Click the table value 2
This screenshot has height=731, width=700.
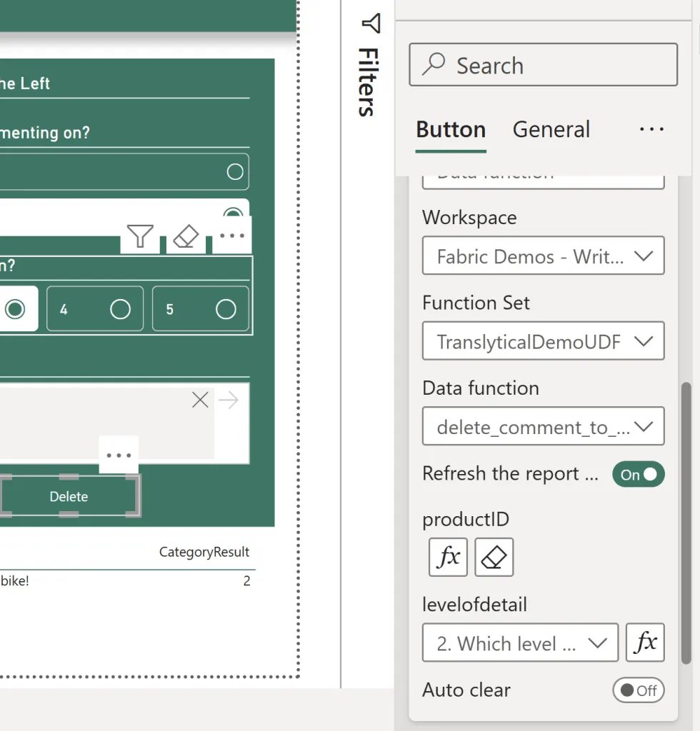pyautogui.click(x=246, y=581)
